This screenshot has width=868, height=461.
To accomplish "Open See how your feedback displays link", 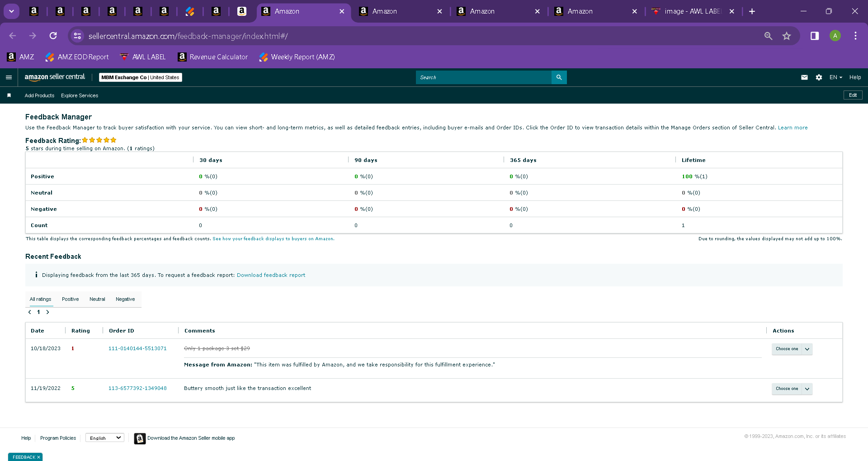I will [274, 239].
